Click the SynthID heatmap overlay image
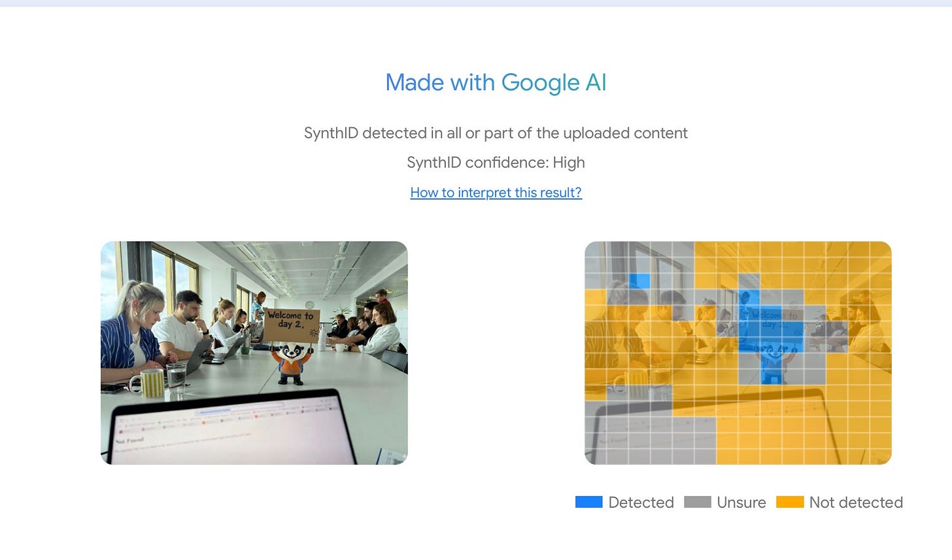 (738, 353)
